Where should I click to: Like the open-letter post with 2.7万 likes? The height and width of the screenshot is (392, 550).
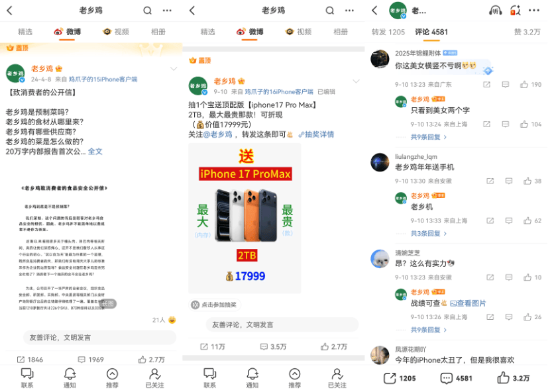pyautogui.click(x=152, y=360)
